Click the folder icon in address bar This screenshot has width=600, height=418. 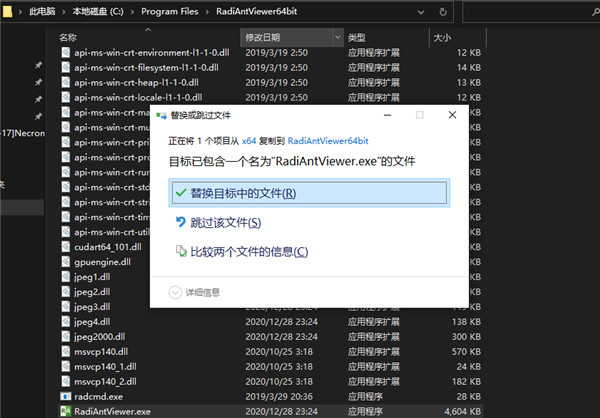click(7, 11)
